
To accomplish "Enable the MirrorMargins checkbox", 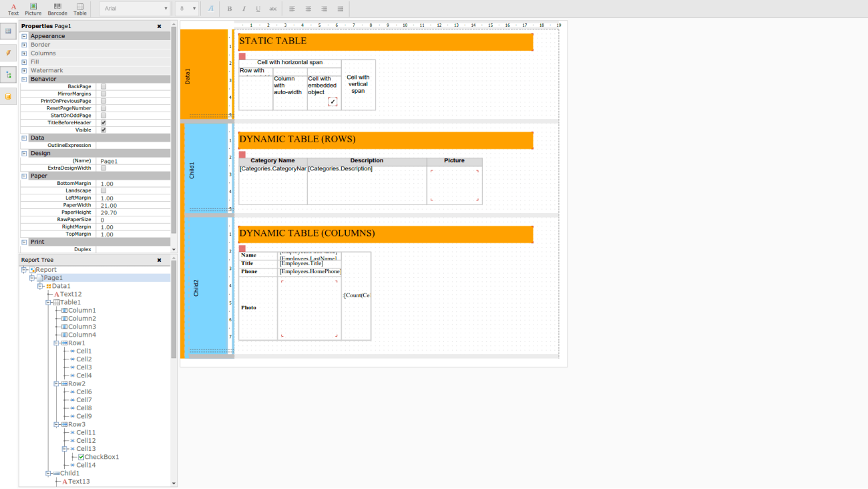I will point(103,94).
